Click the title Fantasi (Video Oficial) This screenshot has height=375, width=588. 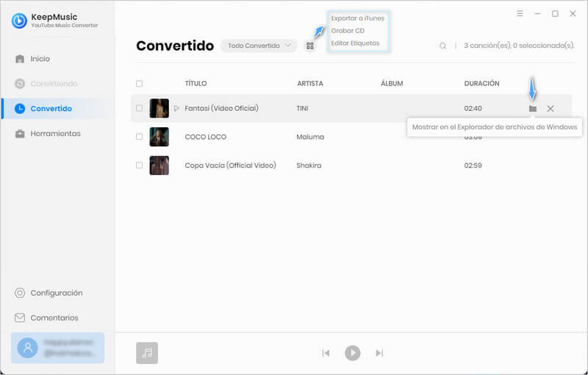coord(222,108)
